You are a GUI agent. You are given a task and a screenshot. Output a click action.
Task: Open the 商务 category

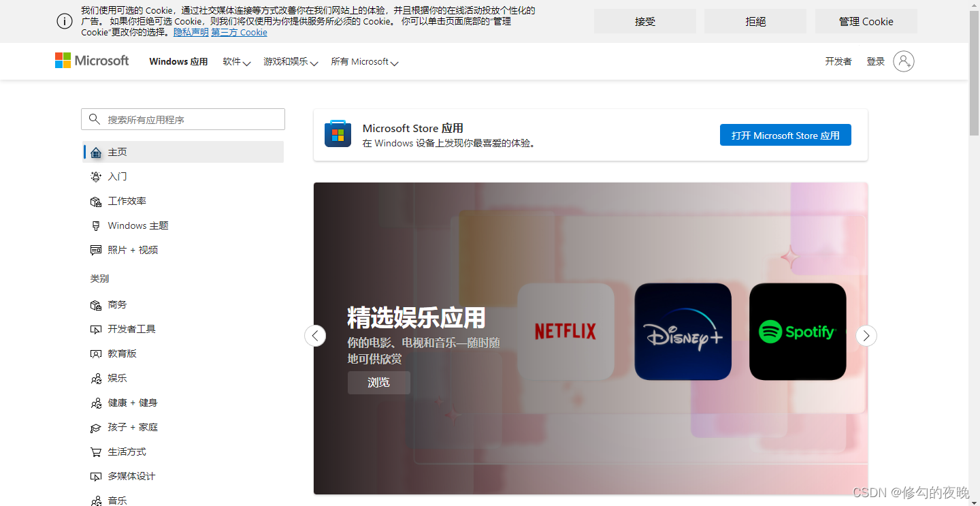click(x=184, y=304)
